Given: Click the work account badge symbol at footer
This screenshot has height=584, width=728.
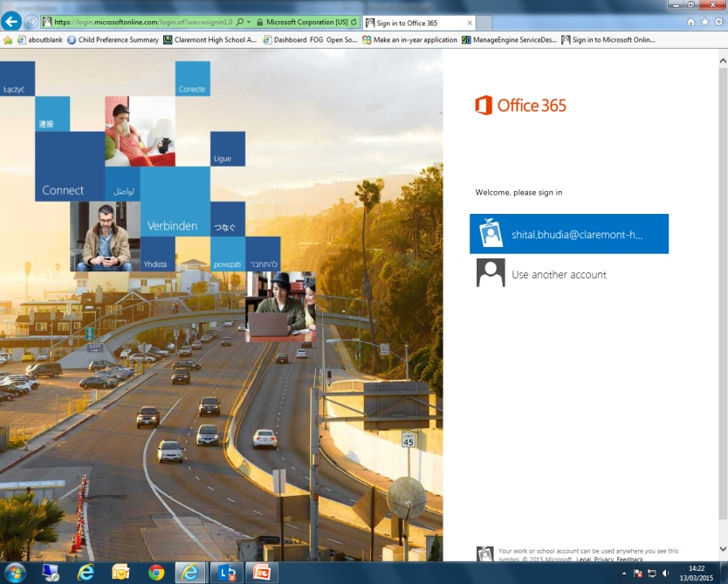Looking at the screenshot, I should [484, 553].
